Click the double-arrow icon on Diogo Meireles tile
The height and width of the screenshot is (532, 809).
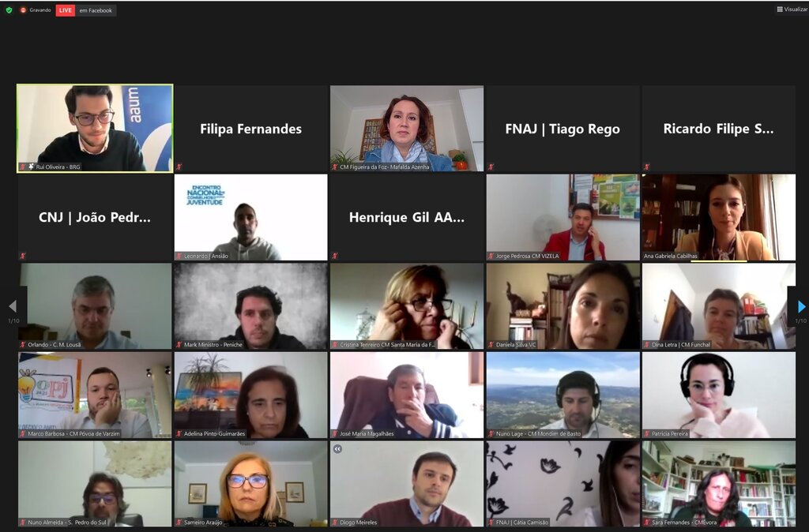(x=337, y=449)
